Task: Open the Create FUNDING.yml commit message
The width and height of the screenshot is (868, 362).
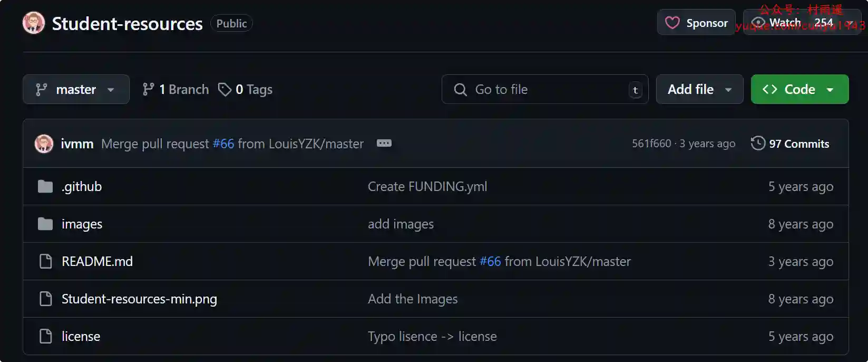Action: [427, 187]
